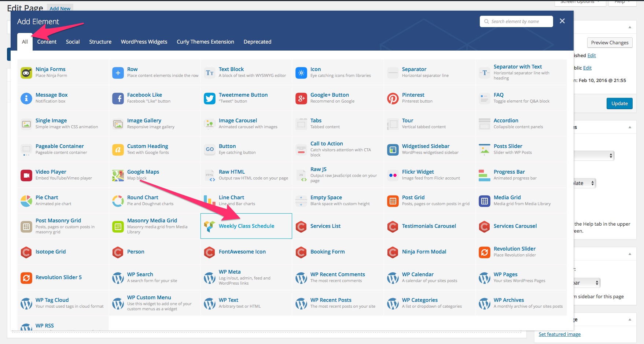Switch to the Deprecated tab
Viewport: 644px width, 344px height.
point(257,42)
